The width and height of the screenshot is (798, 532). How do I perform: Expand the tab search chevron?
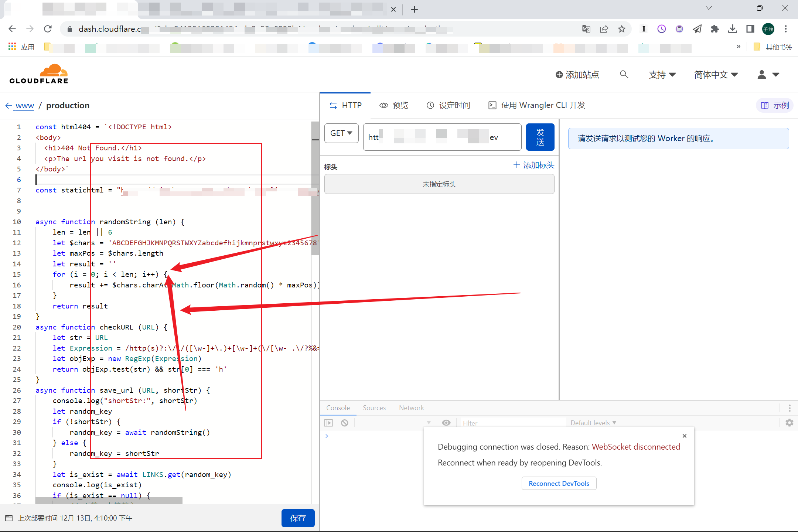point(709,8)
